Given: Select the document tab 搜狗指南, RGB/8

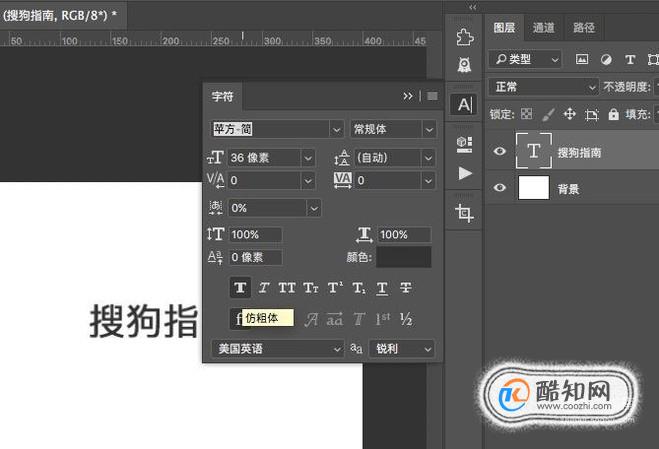Looking at the screenshot, I should point(59,16).
